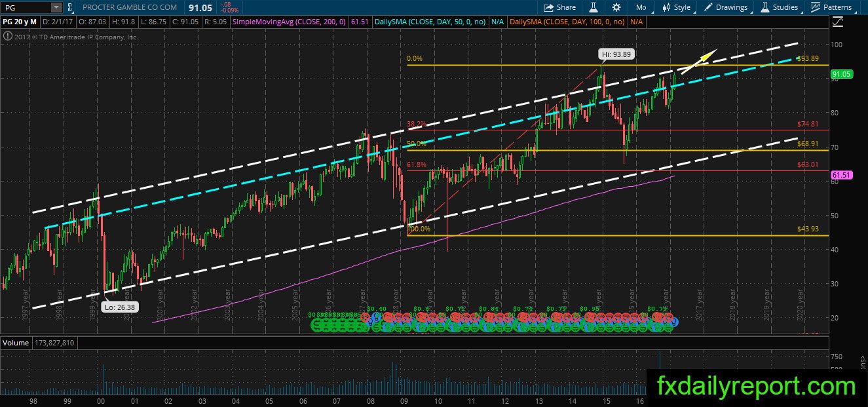Open chart settings gear icon
The image size is (868, 407).
coord(616,7)
